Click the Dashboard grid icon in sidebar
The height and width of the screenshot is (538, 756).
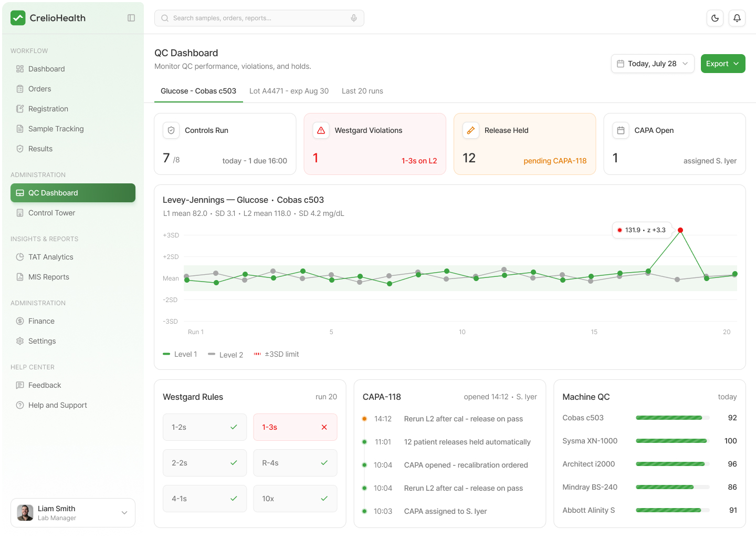point(20,69)
